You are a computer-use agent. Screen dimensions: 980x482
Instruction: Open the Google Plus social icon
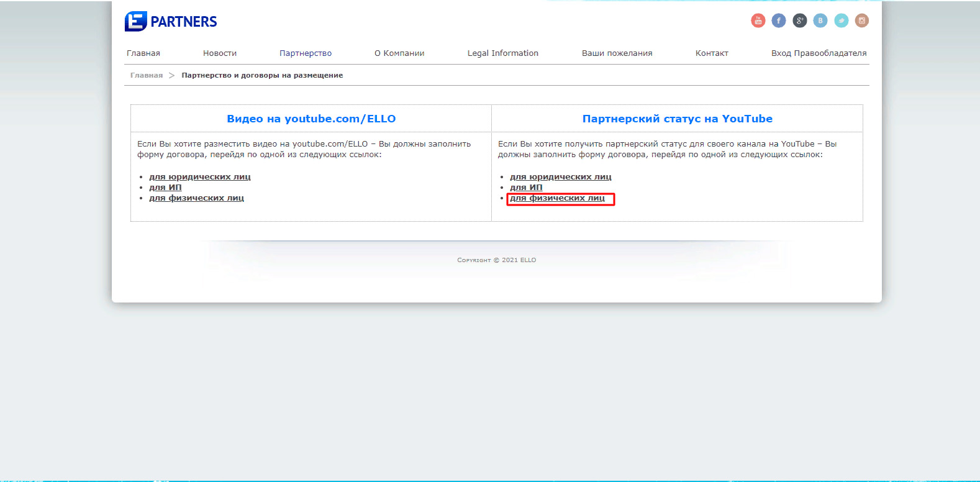(799, 20)
